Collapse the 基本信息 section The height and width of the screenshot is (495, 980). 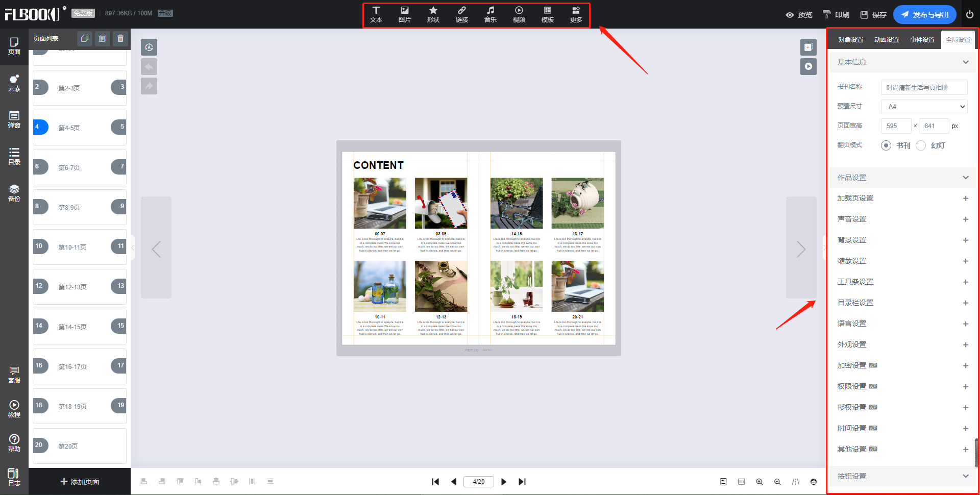point(902,62)
